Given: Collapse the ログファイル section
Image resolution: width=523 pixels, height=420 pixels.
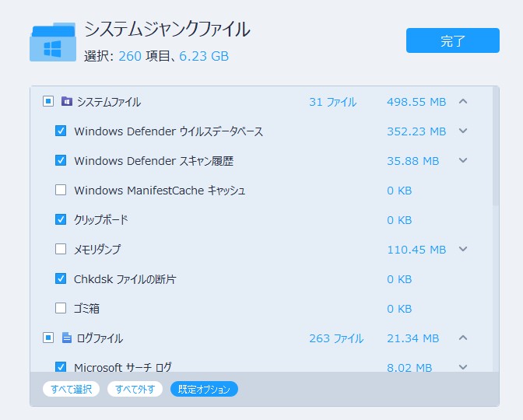Looking at the screenshot, I should [463, 338].
